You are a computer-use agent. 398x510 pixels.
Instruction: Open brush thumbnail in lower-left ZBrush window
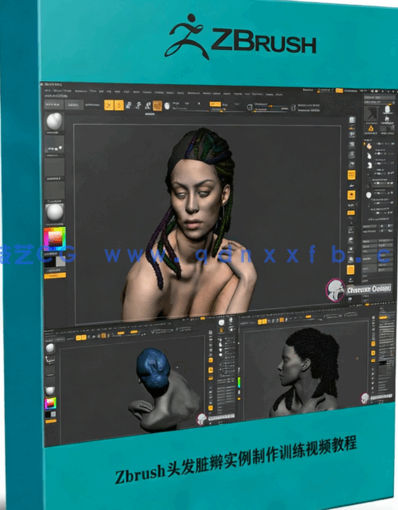coord(50,348)
